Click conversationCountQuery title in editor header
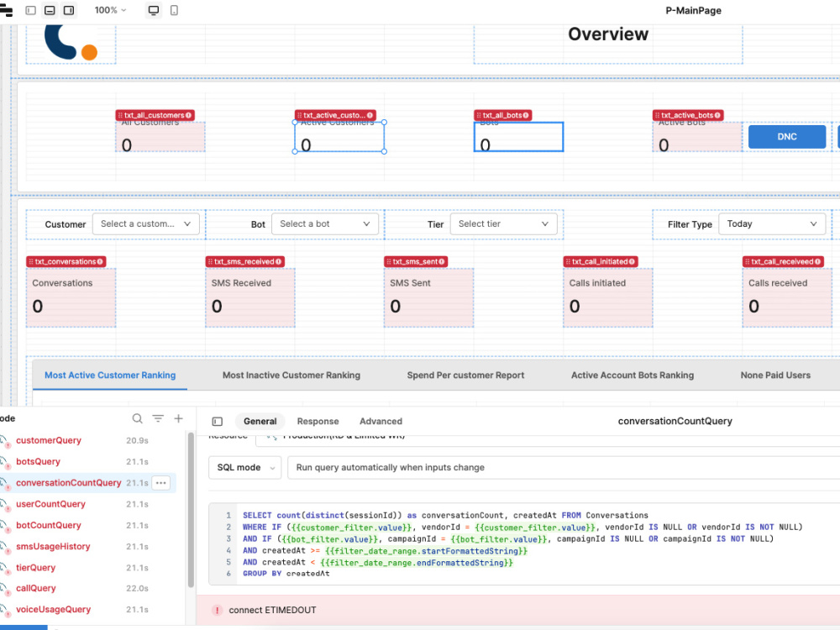Image resolution: width=840 pixels, height=630 pixels. [675, 421]
